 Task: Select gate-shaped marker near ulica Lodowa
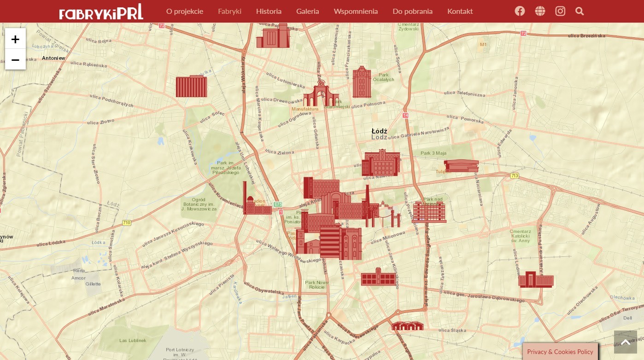coord(536,279)
